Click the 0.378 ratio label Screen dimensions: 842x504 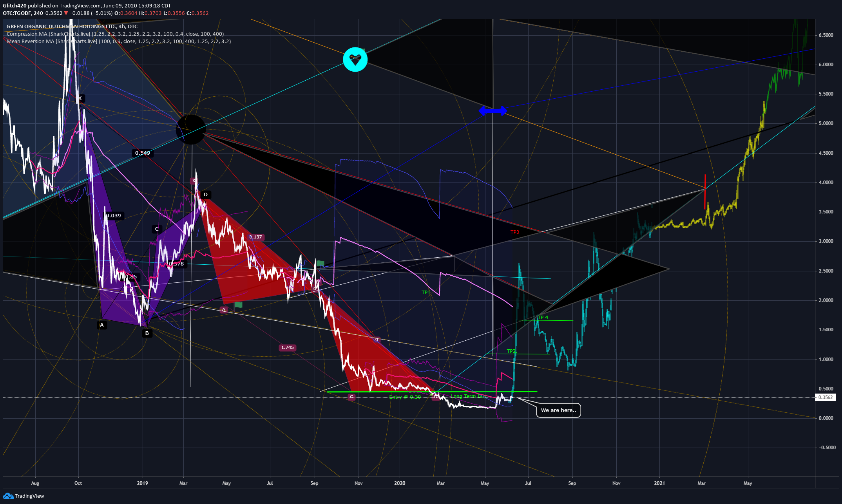(176, 264)
